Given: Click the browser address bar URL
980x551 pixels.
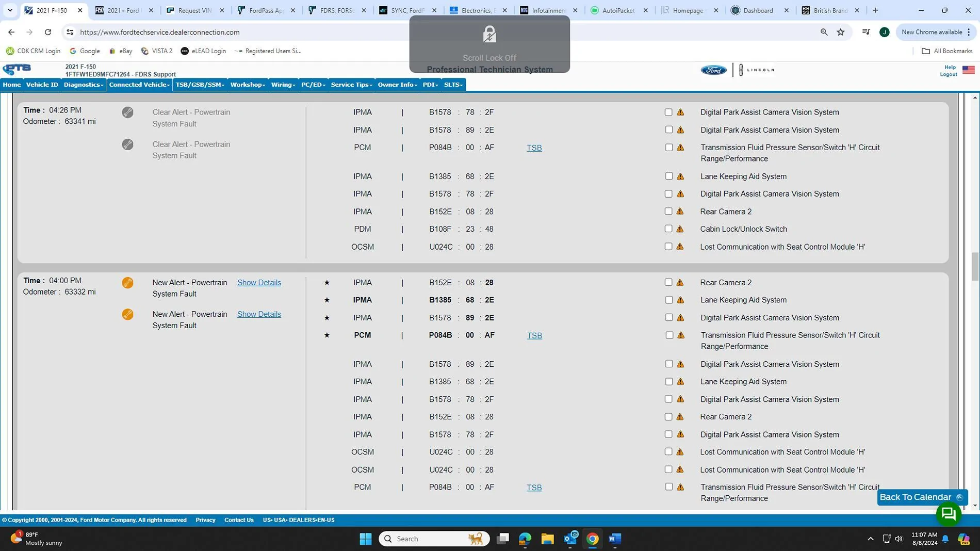Looking at the screenshot, I should 160,32.
